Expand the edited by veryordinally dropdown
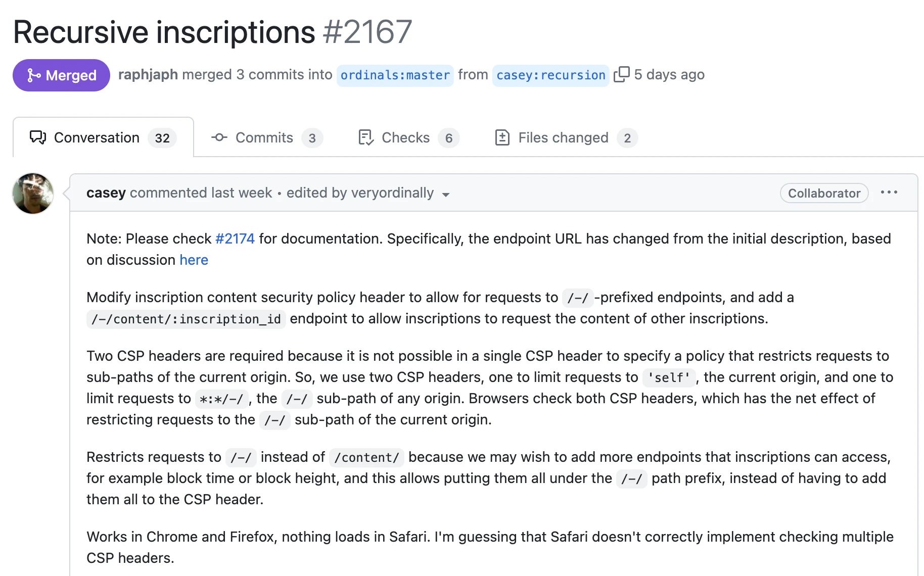Viewport: 924px width, 576px height. pyautogui.click(x=445, y=195)
